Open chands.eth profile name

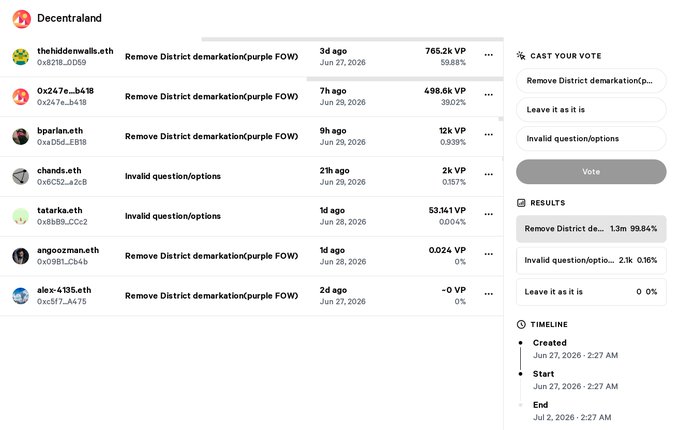(x=59, y=170)
